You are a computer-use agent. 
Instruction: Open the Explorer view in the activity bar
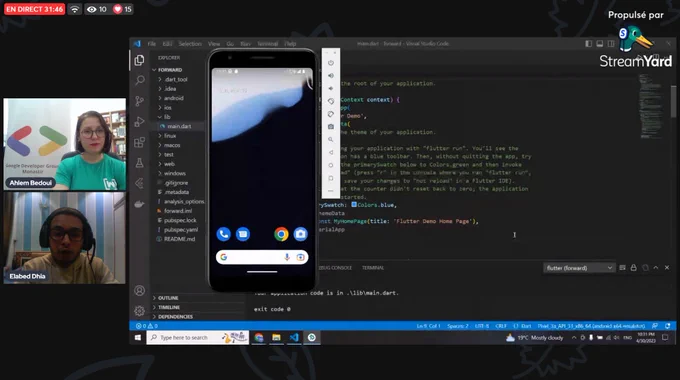[139, 60]
